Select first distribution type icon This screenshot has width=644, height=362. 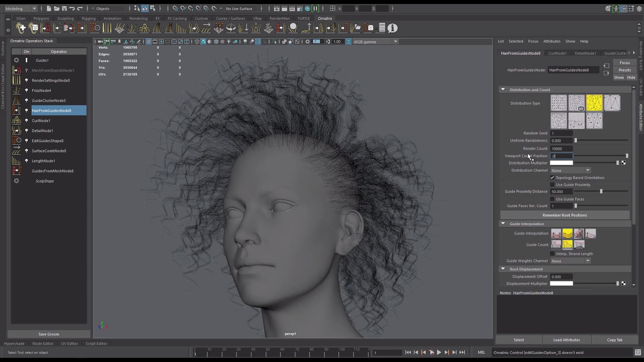(x=559, y=103)
